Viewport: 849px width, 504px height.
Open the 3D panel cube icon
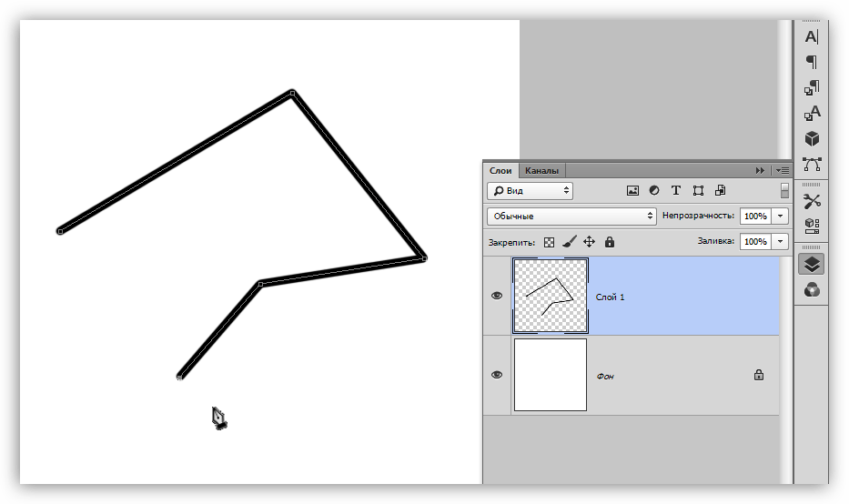pos(812,138)
